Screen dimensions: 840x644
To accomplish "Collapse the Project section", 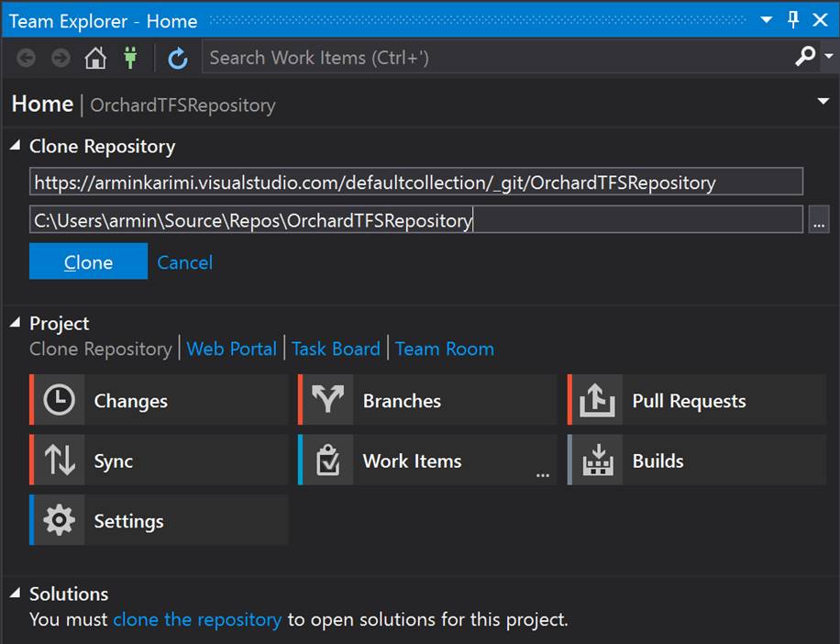I will (x=13, y=323).
